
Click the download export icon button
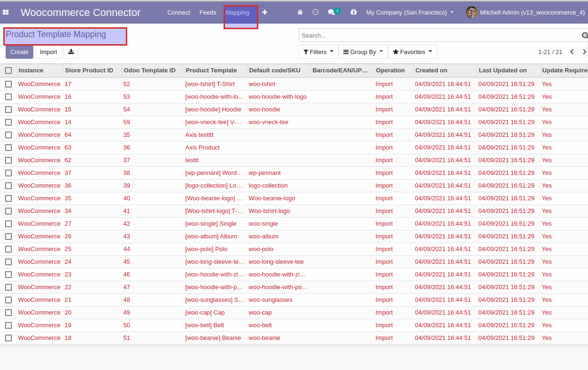tap(71, 52)
